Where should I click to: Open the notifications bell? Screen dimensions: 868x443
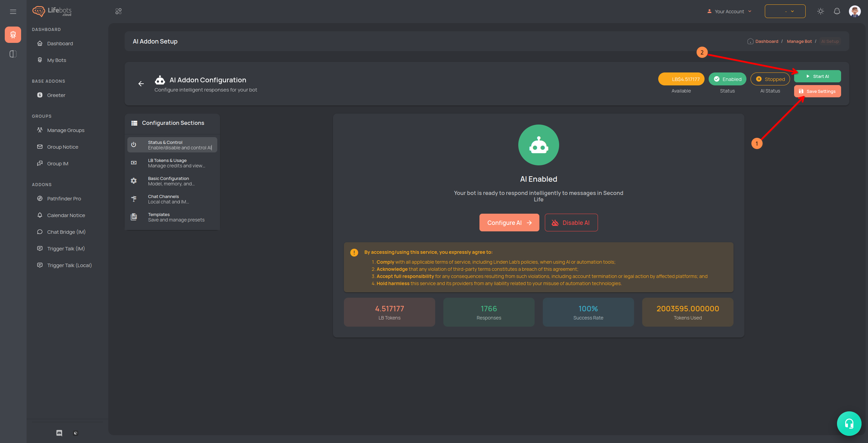point(837,11)
